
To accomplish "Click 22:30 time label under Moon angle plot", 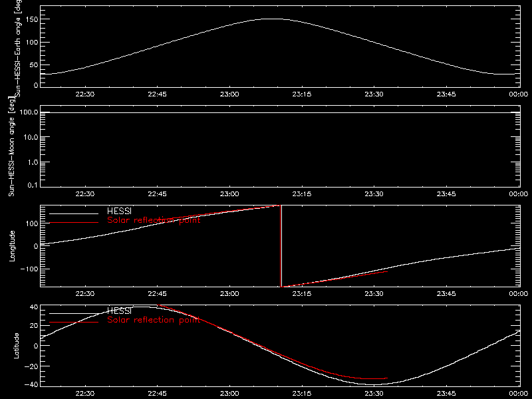I will [x=85, y=194].
